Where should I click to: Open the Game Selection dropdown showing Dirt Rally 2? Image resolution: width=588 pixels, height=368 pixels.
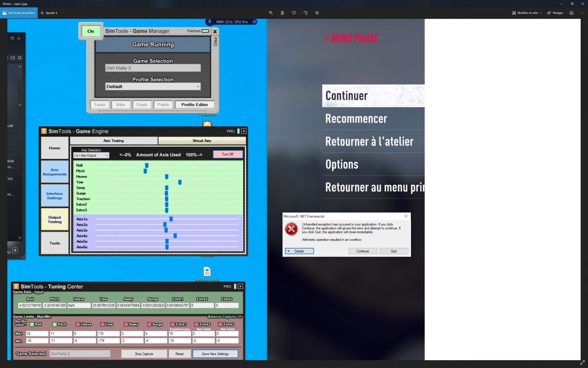point(153,68)
